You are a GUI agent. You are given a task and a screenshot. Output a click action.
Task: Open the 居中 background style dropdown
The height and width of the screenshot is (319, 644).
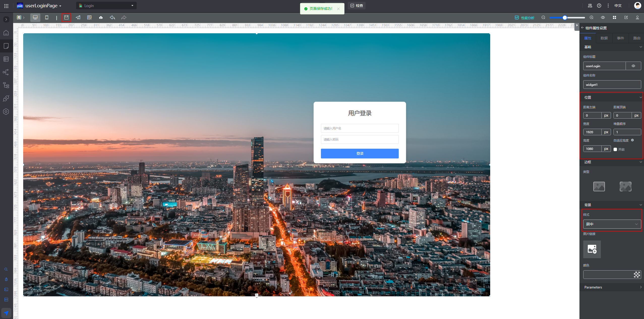[612, 224]
